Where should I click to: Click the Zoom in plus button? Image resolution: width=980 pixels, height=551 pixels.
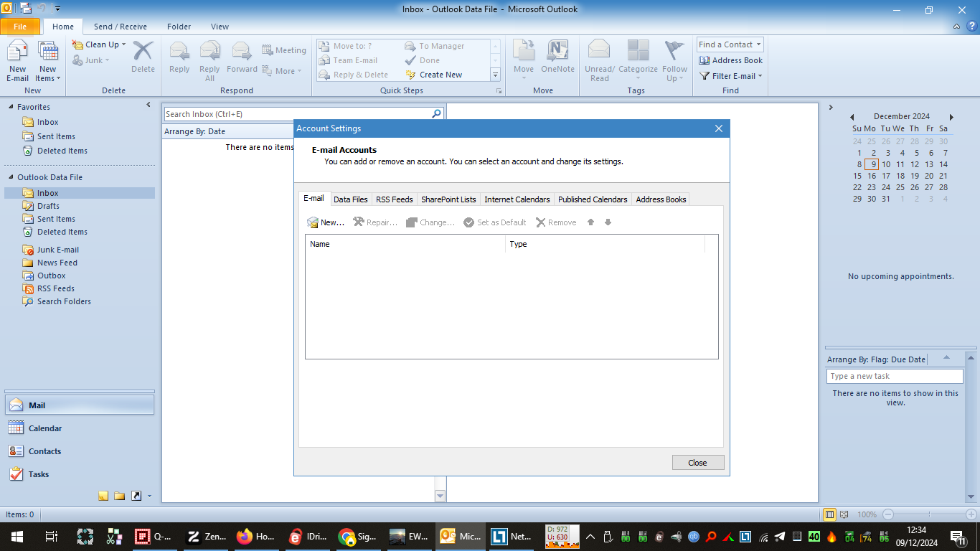[971, 514]
